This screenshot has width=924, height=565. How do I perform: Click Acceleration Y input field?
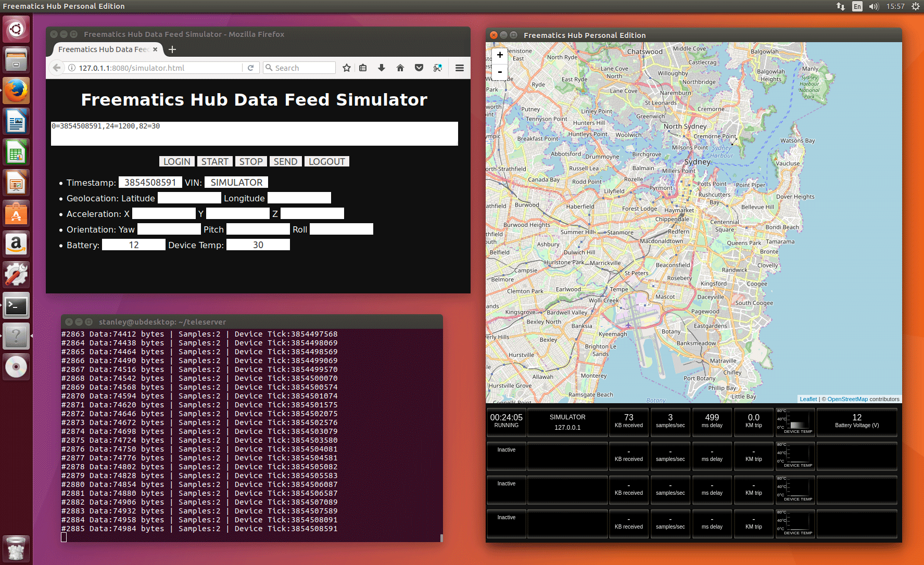238,214
